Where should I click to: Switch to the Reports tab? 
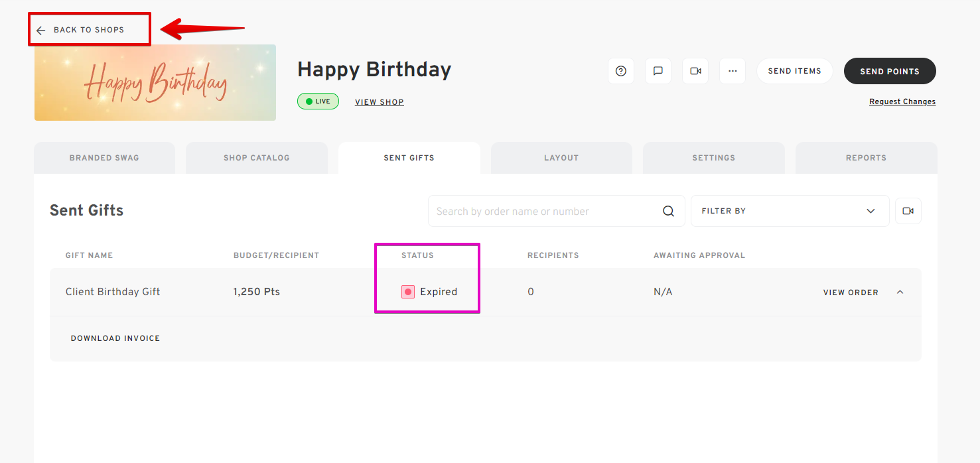866,158
